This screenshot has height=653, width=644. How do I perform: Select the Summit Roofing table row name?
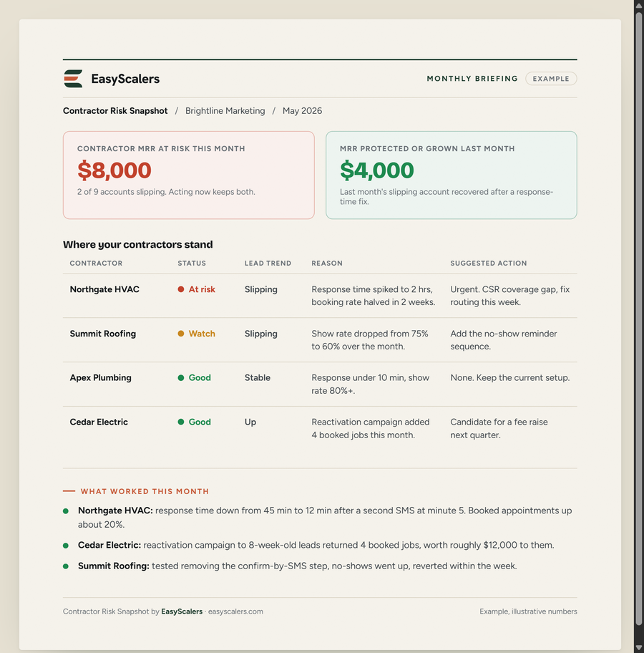pos(103,334)
